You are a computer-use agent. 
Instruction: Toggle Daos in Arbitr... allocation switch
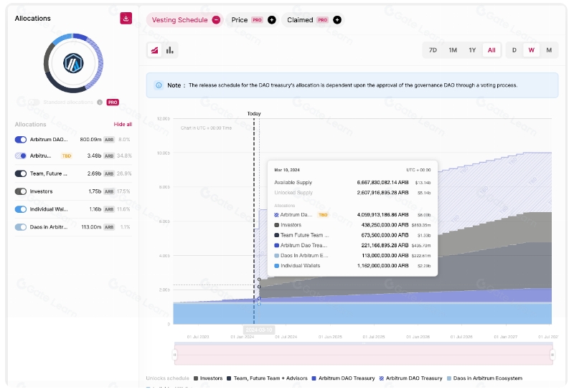21,227
